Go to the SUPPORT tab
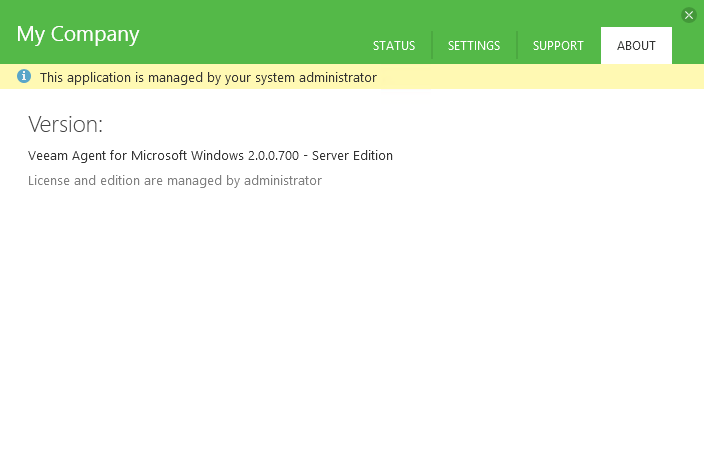The height and width of the screenshot is (458, 704). (x=558, y=46)
